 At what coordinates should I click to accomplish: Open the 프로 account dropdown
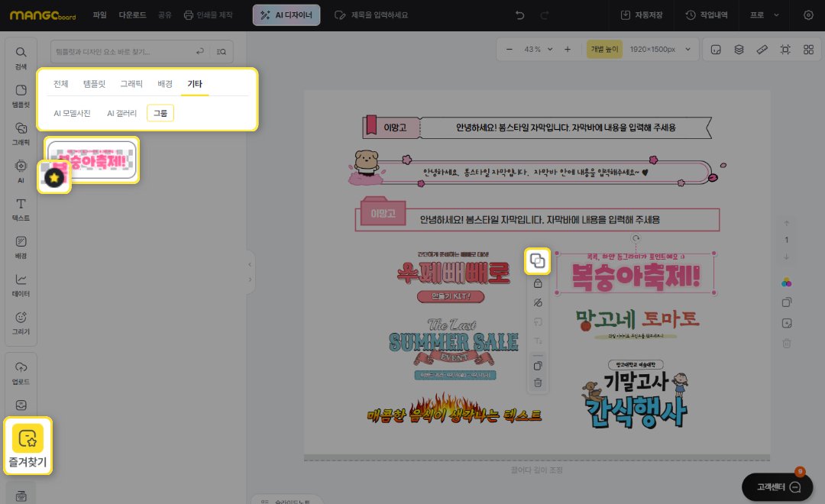pyautogui.click(x=765, y=15)
